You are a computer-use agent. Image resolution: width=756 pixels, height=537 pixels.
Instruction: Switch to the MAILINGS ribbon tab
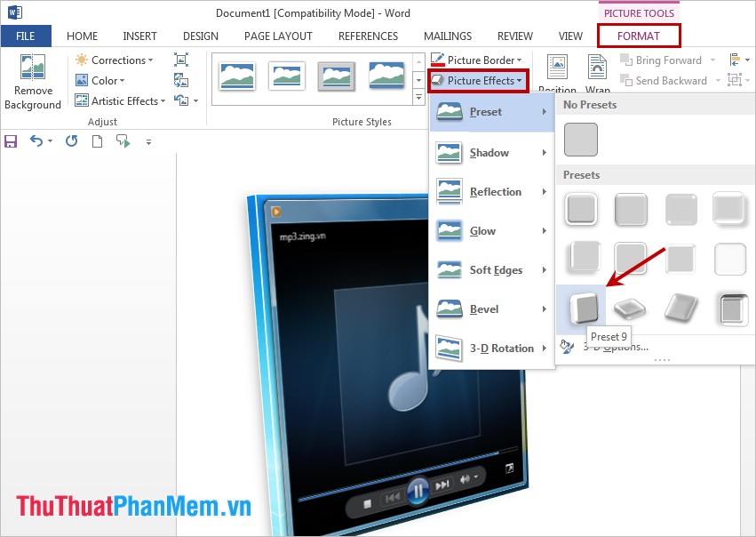[447, 36]
